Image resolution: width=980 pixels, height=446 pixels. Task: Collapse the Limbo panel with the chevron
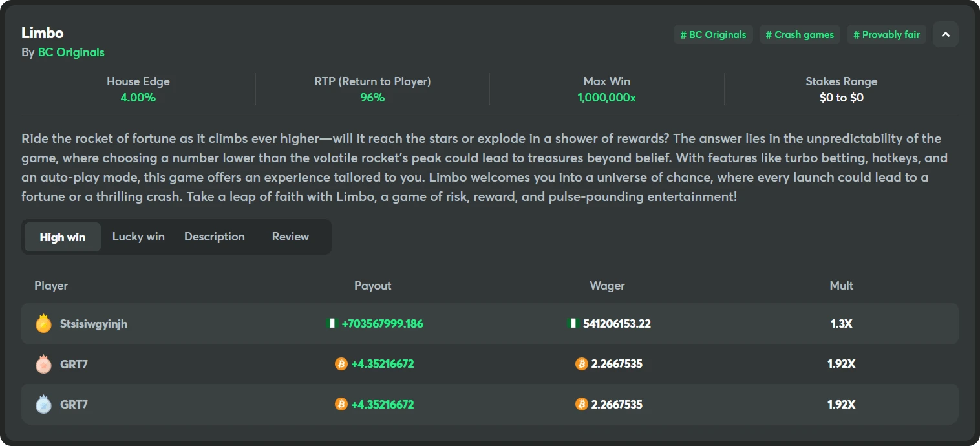coord(946,34)
